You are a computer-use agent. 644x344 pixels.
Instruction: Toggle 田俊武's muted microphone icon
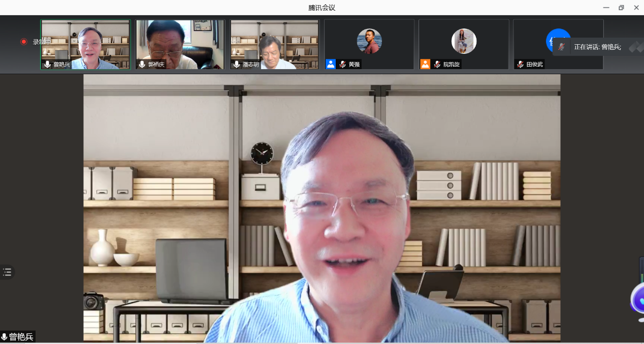[x=520, y=65]
